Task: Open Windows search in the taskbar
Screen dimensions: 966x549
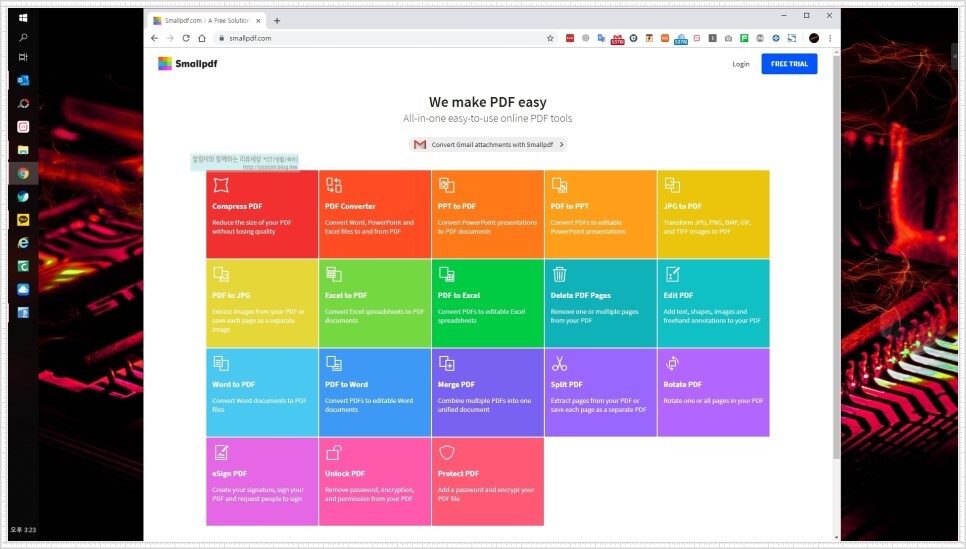Action: click(23, 38)
